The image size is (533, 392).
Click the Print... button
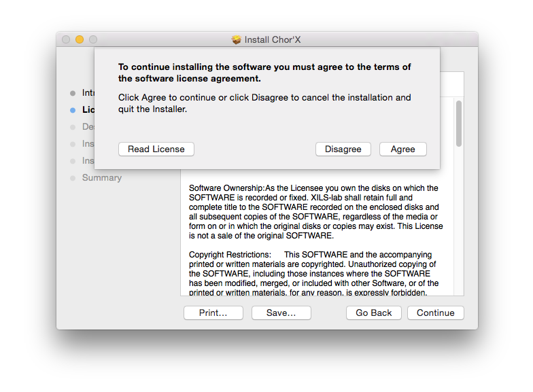pyautogui.click(x=213, y=313)
